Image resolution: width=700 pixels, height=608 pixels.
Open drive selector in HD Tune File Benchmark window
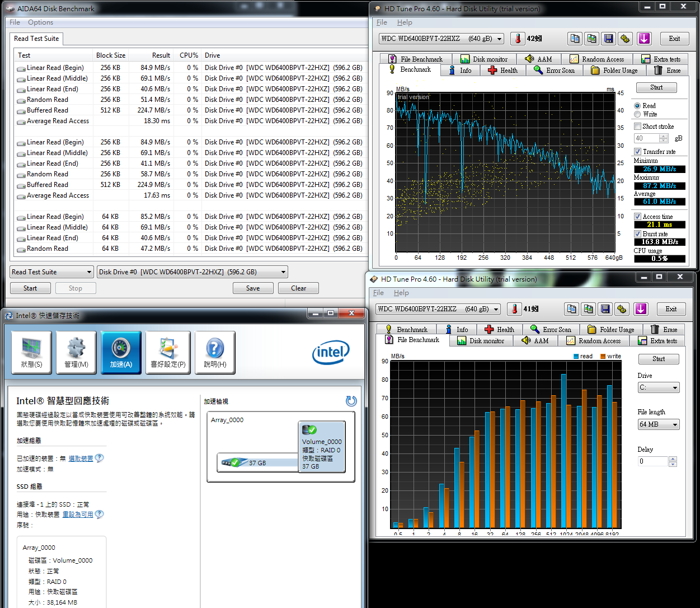438,309
